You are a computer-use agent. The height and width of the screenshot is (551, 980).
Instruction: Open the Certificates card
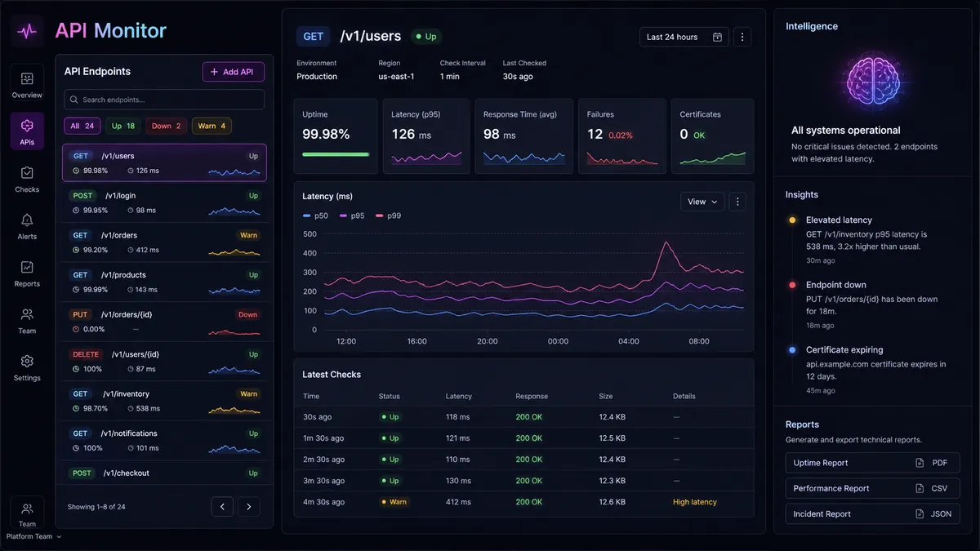tap(712, 136)
